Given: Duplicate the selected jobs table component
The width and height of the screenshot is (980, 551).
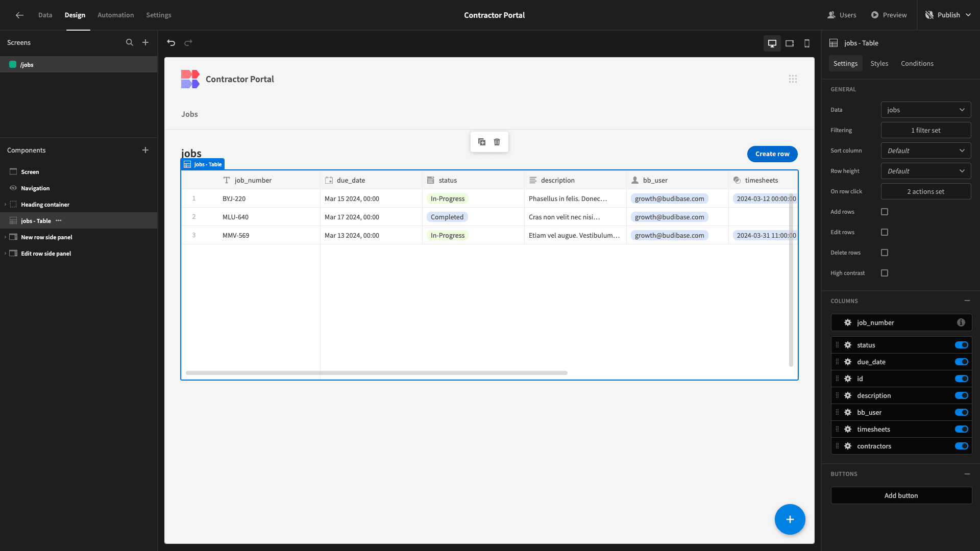Looking at the screenshot, I should pyautogui.click(x=482, y=142).
